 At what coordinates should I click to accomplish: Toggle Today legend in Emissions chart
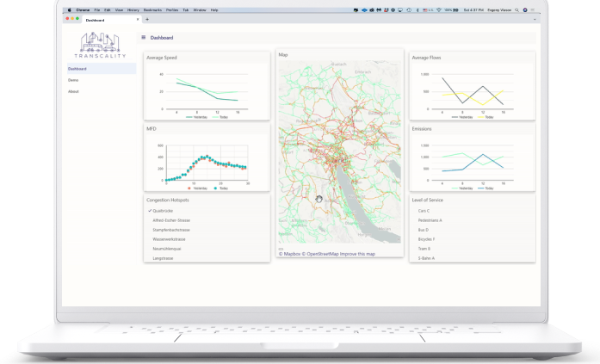[x=486, y=188]
